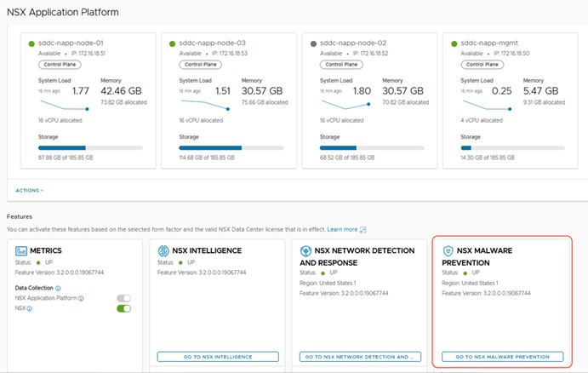Open the Learn more link
588x373 pixels.
click(342, 230)
